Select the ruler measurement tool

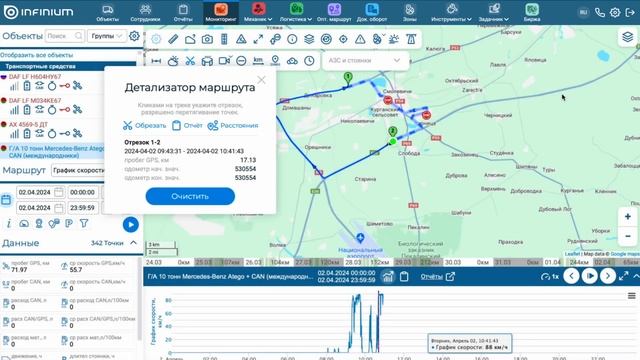point(173,39)
